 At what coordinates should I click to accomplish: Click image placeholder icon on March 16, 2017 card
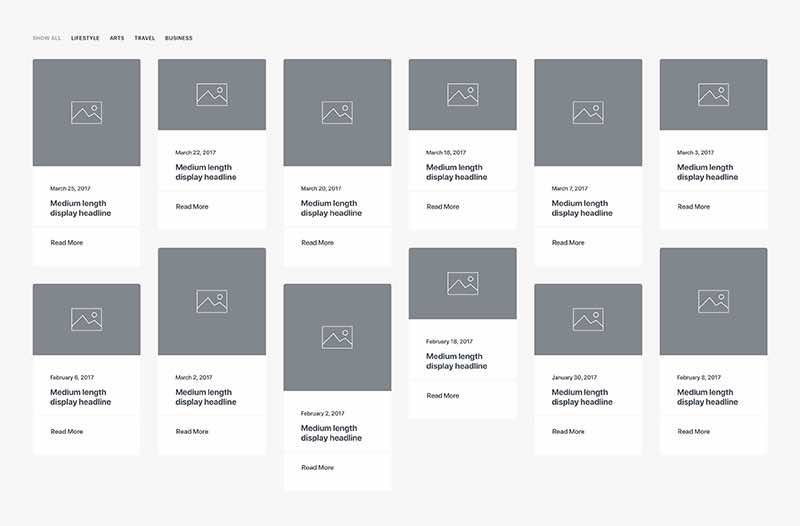pyautogui.click(x=462, y=95)
